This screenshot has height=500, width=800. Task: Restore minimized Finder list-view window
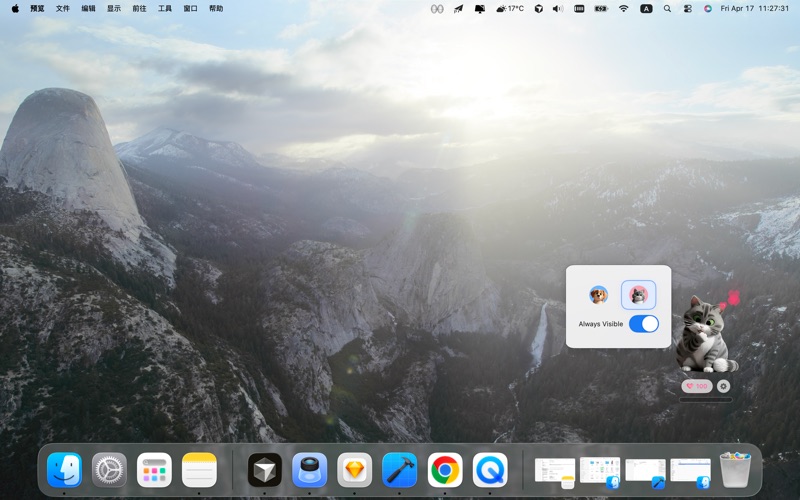690,471
